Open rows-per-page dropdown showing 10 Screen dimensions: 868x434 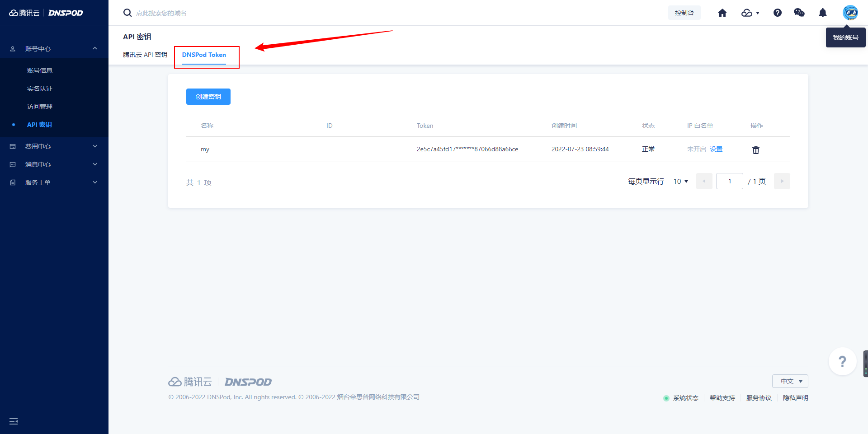(x=681, y=181)
